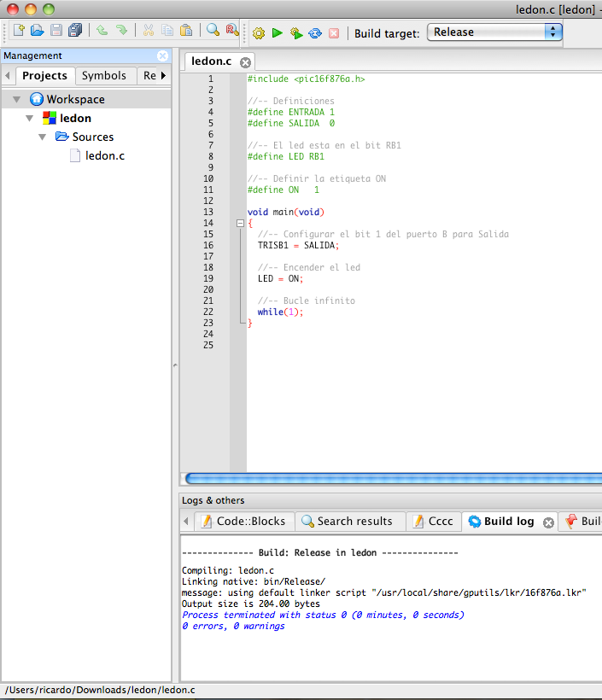Collapse the Workspace tree node
Screen dimensions: 602x700
coord(17,99)
